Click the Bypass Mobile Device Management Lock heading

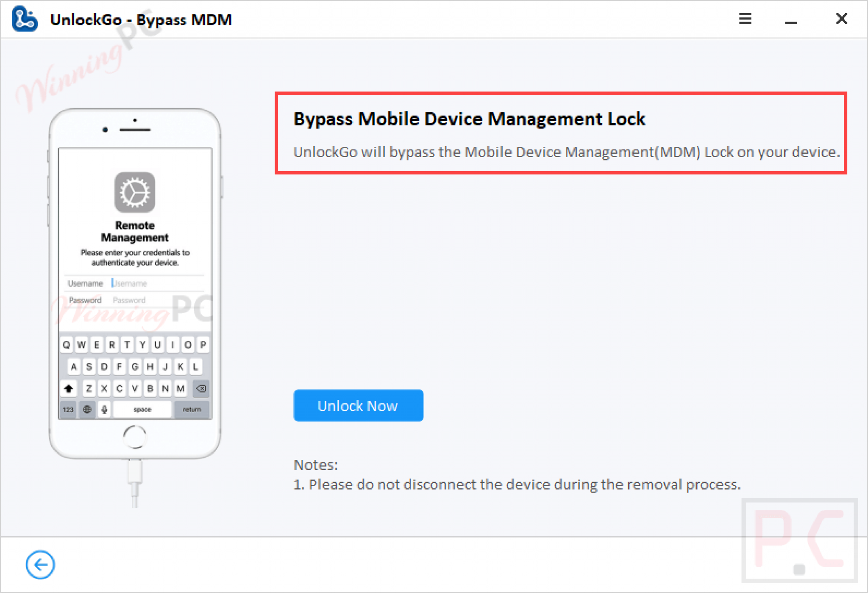pyautogui.click(x=469, y=119)
